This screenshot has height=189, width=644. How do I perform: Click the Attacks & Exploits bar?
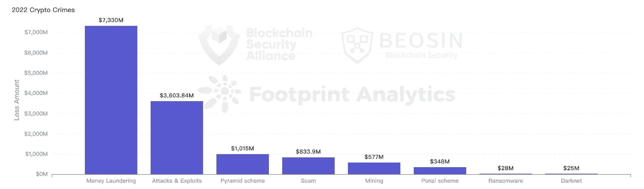point(177,138)
